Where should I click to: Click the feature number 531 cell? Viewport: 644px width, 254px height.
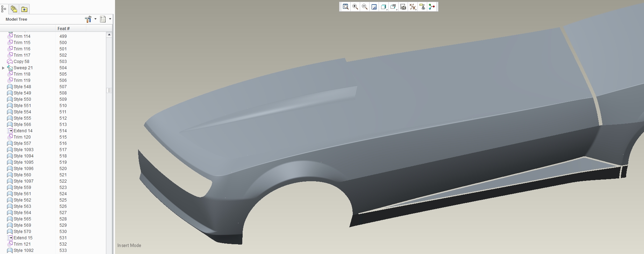point(63,238)
